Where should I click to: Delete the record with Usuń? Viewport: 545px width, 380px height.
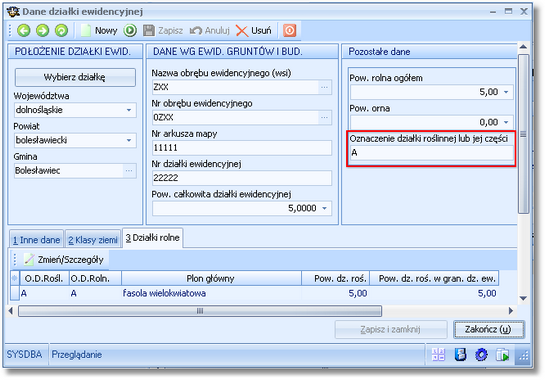(x=253, y=31)
